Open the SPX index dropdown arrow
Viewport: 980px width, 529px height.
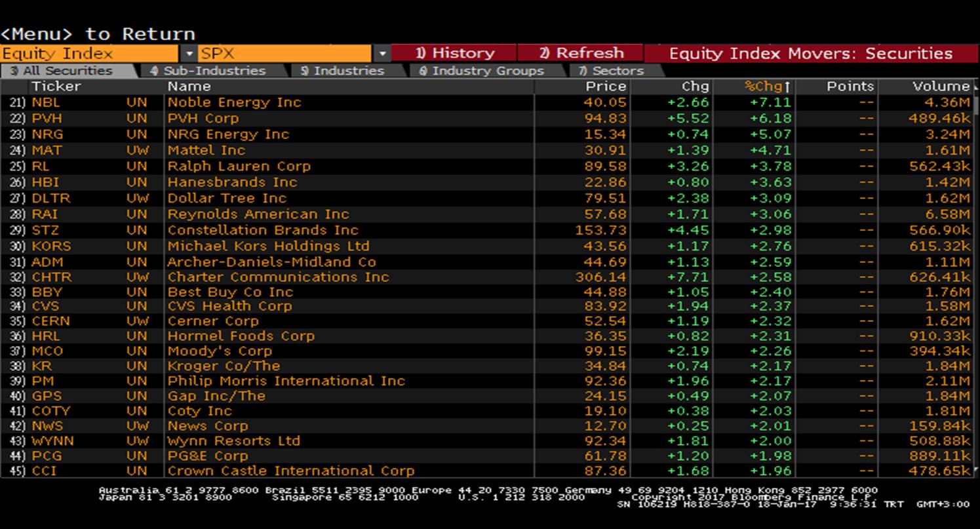[383, 54]
